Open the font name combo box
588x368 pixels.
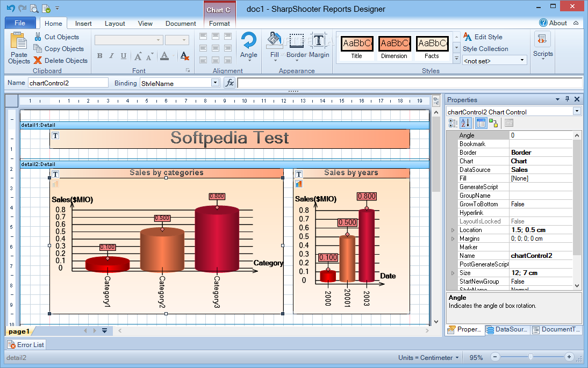click(x=128, y=40)
